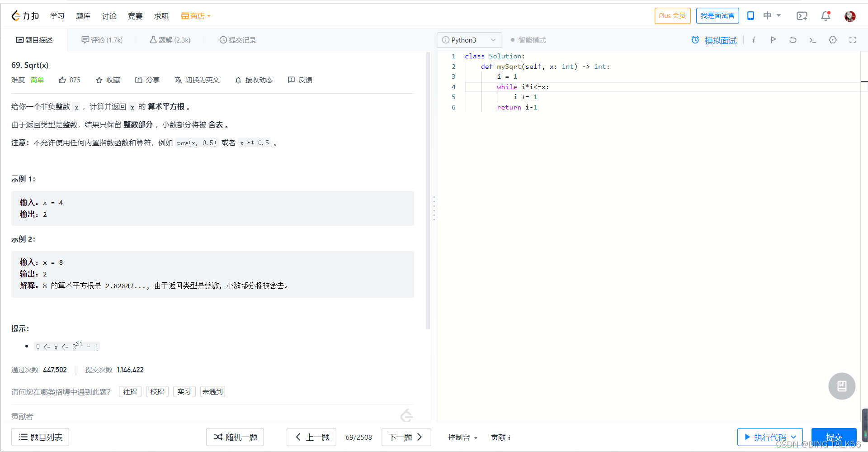868x452 pixels.
Task: Open the 反馈 feedback option
Action: click(x=300, y=80)
